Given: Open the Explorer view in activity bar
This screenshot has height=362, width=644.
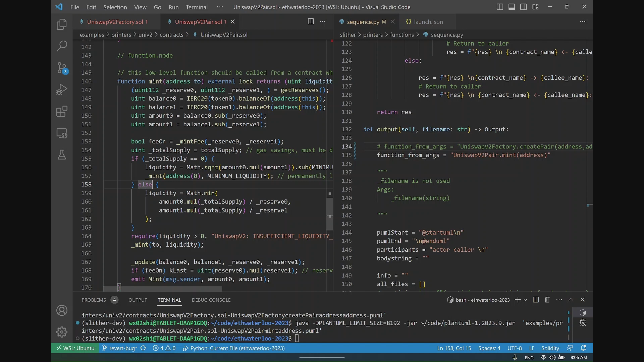Looking at the screenshot, I should pos(62,24).
